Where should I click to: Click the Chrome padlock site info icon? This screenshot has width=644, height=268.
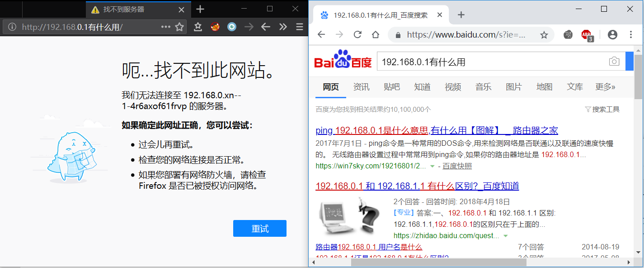(x=398, y=35)
